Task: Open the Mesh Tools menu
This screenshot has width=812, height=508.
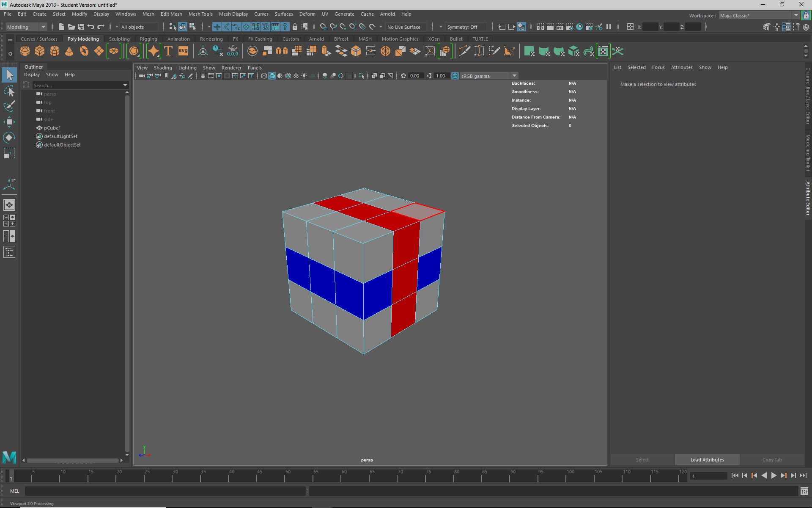Action: (200, 14)
